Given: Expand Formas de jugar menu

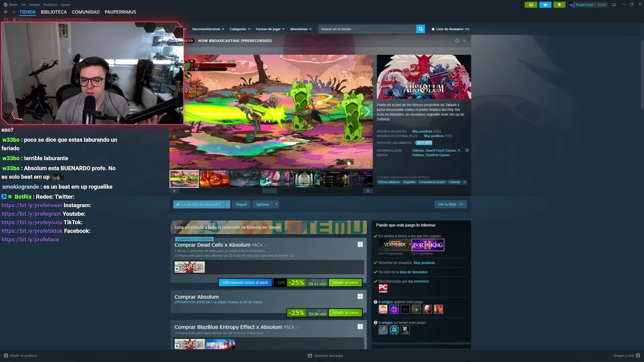Looking at the screenshot, I should (x=270, y=29).
